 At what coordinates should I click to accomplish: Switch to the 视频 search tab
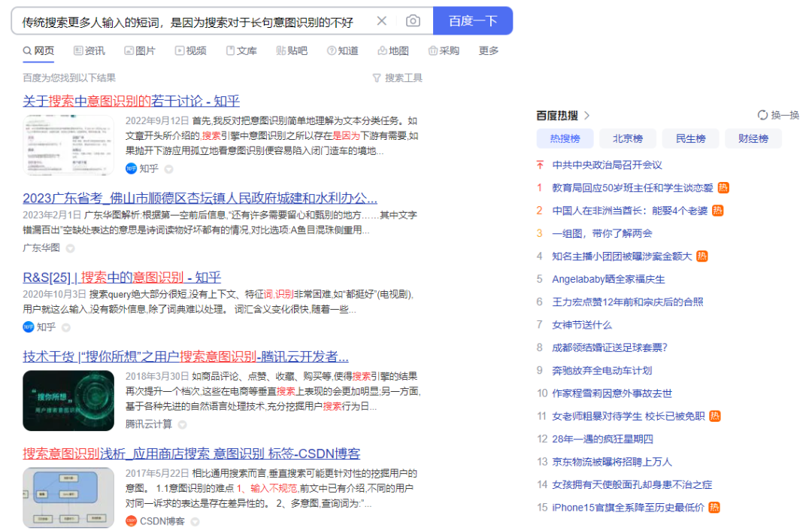tap(190, 51)
